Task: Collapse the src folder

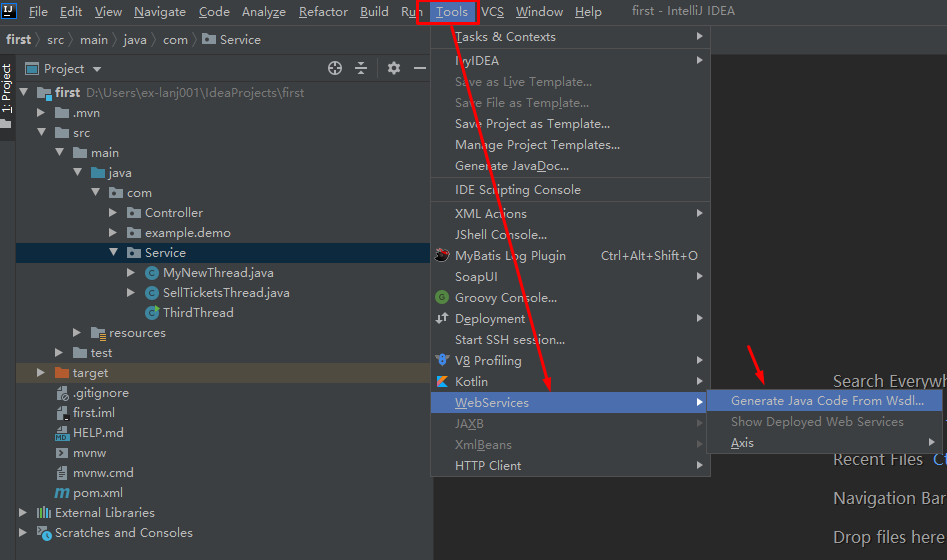Action: click(x=41, y=132)
